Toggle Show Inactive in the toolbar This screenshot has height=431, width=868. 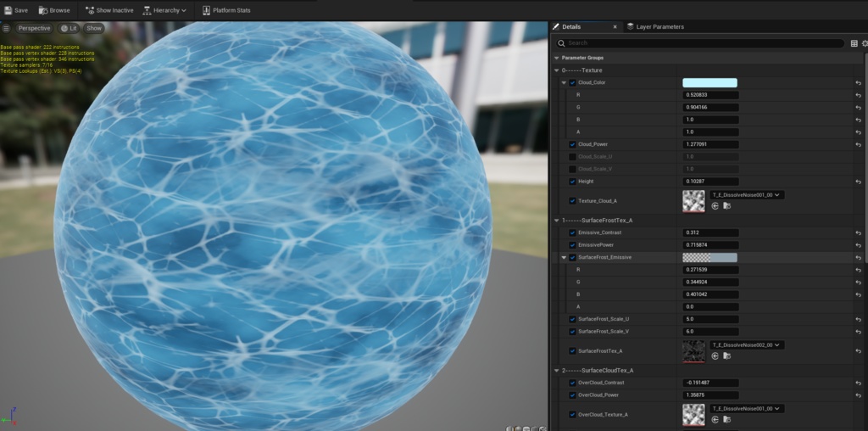click(109, 10)
